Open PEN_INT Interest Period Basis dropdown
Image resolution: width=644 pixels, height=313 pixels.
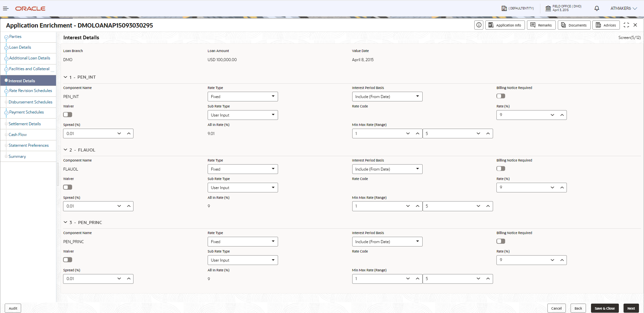click(387, 97)
